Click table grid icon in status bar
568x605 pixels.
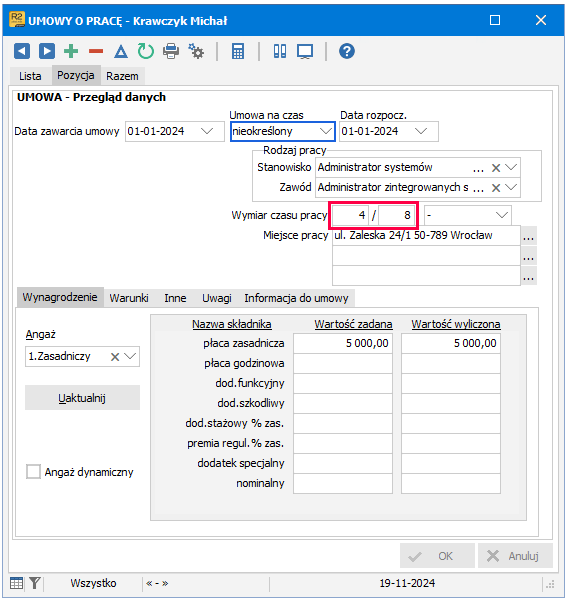click(17, 583)
